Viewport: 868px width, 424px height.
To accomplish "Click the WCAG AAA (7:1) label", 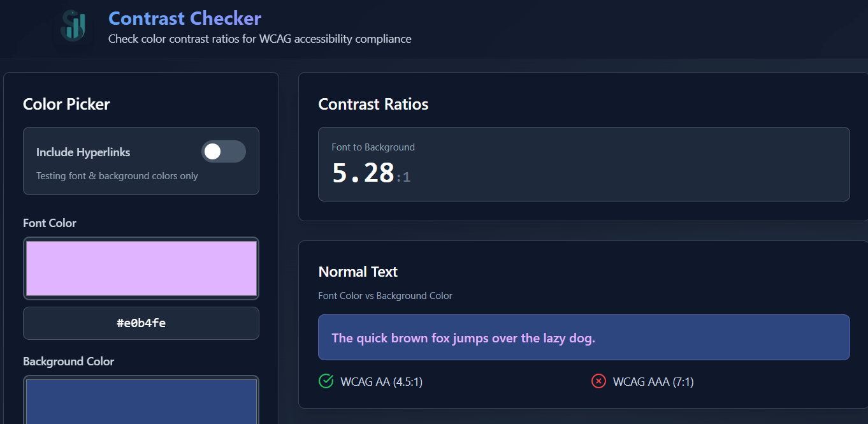I will [x=653, y=382].
